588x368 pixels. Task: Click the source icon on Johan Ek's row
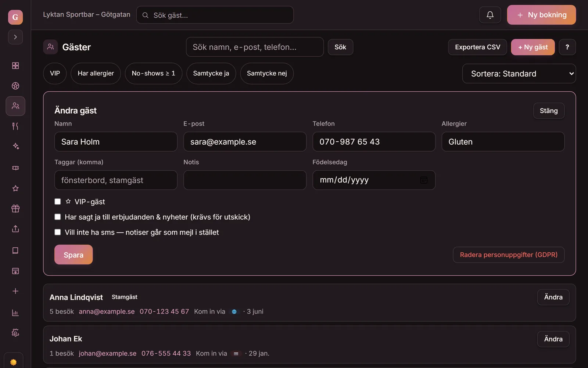tap(236, 354)
